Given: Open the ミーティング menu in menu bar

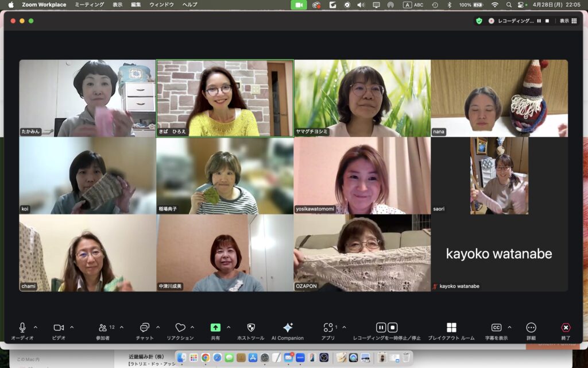Looking at the screenshot, I should tap(90, 5).
